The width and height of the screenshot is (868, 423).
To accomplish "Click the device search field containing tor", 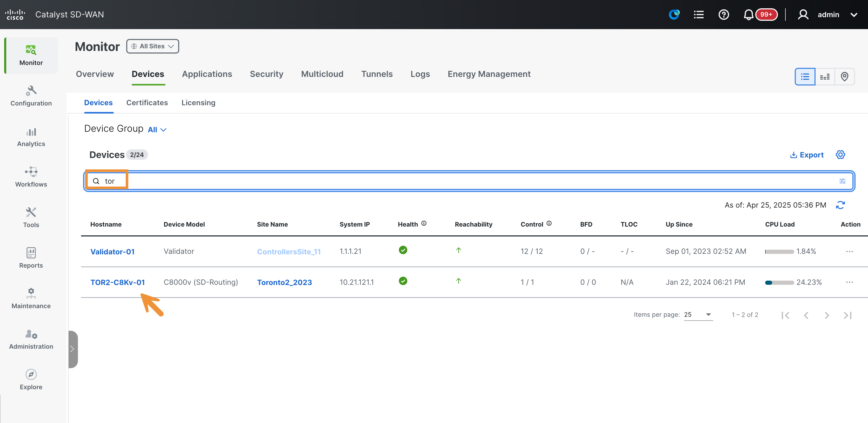I will [x=469, y=181].
